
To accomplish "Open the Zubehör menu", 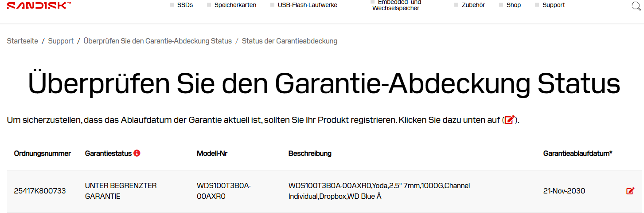I will pos(473,5).
